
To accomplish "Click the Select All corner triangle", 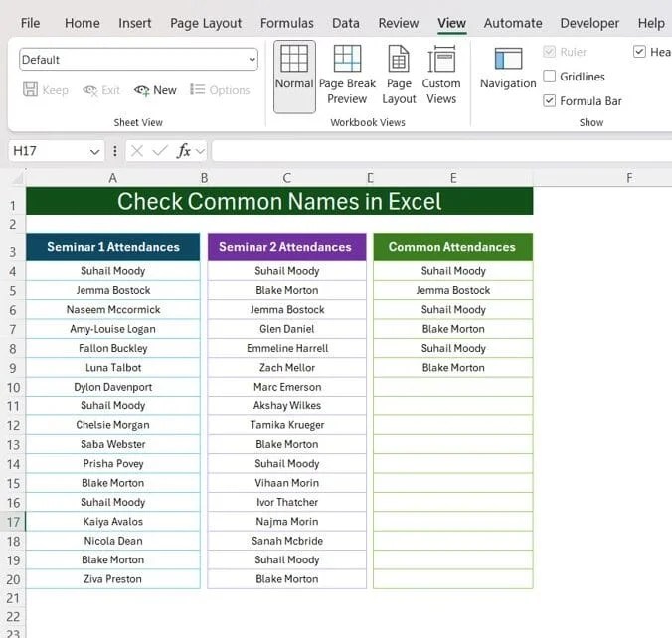I will pyautogui.click(x=19, y=178).
